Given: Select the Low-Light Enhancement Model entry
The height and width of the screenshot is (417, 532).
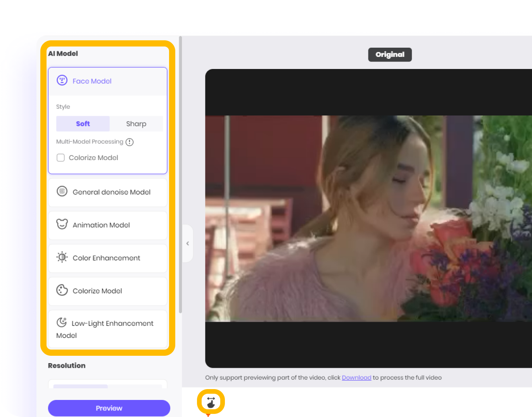Looking at the screenshot, I should (x=107, y=329).
